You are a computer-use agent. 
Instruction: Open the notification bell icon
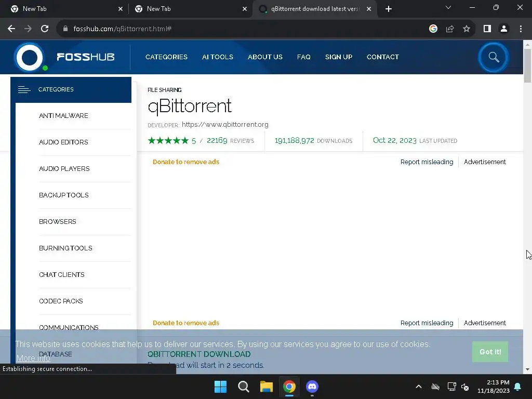[x=518, y=387]
